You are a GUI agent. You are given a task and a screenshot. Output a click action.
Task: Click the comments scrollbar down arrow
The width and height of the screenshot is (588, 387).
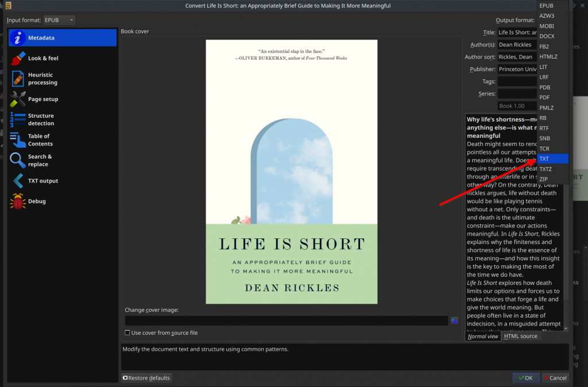click(566, 329)
